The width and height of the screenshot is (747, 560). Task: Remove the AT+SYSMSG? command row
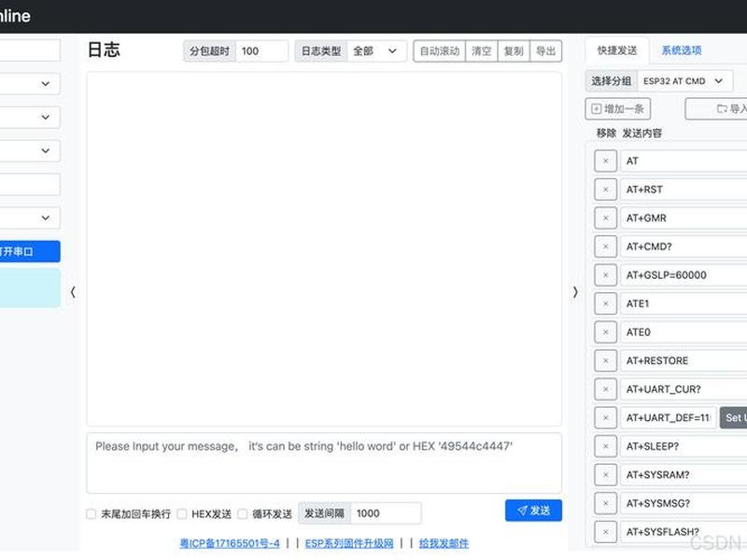[x=605, y=503]
